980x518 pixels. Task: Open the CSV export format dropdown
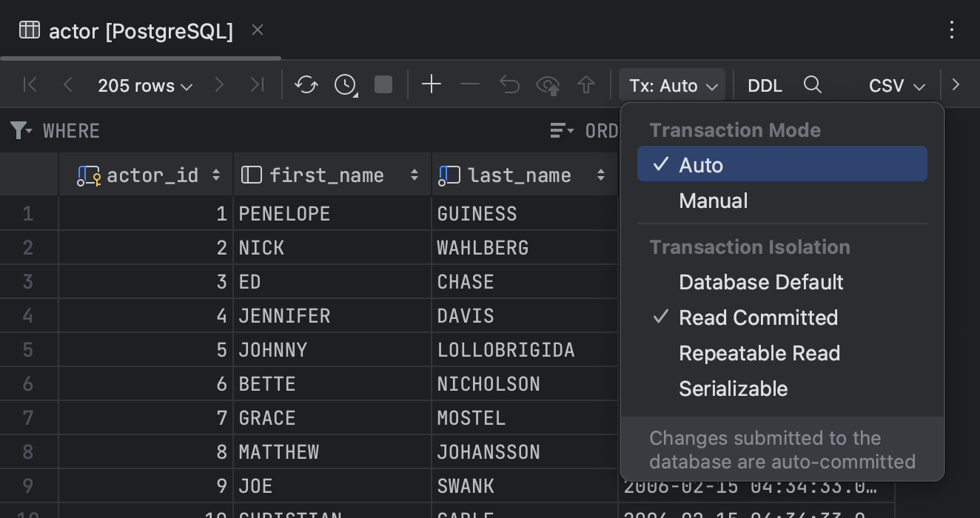[x=896, y=84]
